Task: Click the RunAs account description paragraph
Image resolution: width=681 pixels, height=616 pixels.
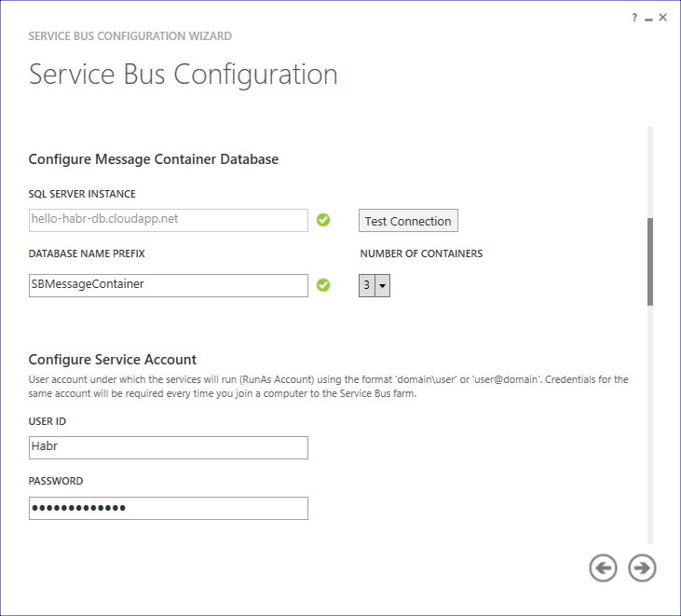Action: coord(328,386)
